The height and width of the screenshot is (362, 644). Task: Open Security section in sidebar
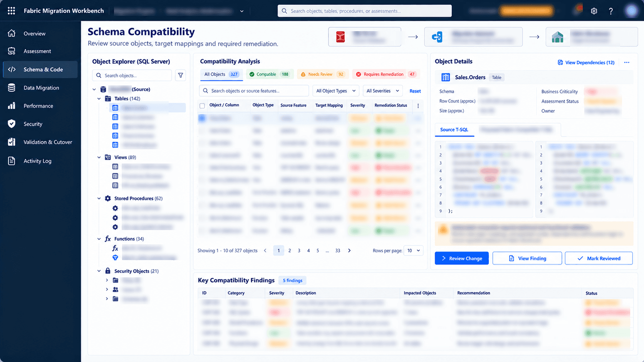40,124
